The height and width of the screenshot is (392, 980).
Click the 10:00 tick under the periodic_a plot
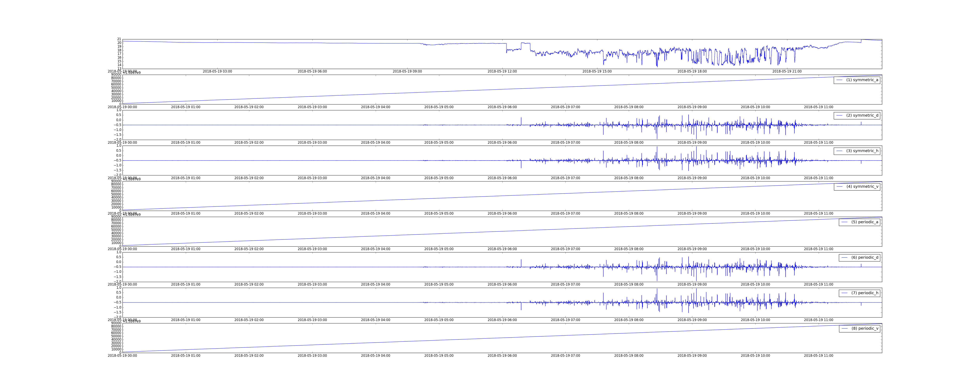tap(755, 249)
